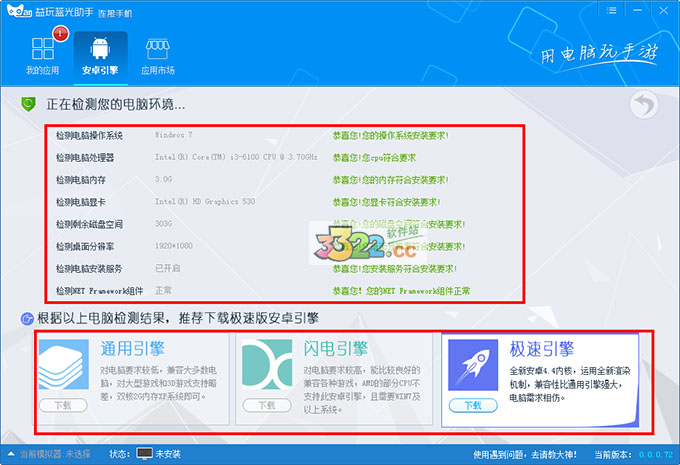Click the 闪电引擎 teal icon
680x465 pixels.
tap(267, 364)
